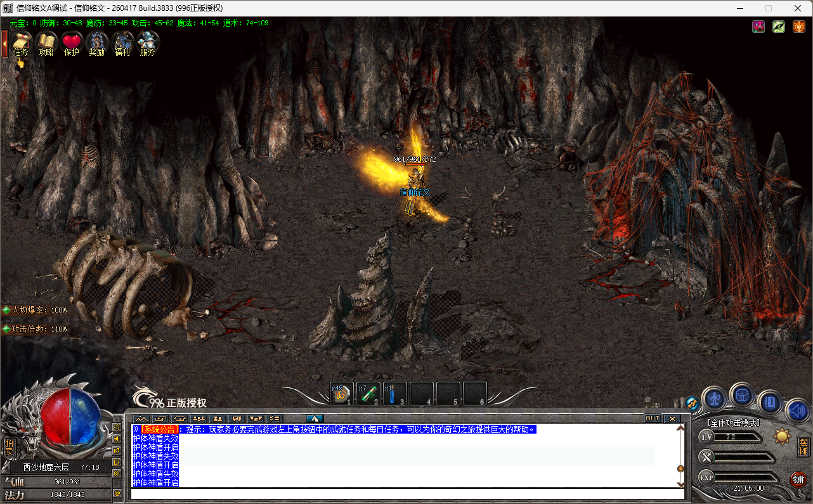Use quick slot 3 blue potion
The image size is (813, 504).
[395, 394]
